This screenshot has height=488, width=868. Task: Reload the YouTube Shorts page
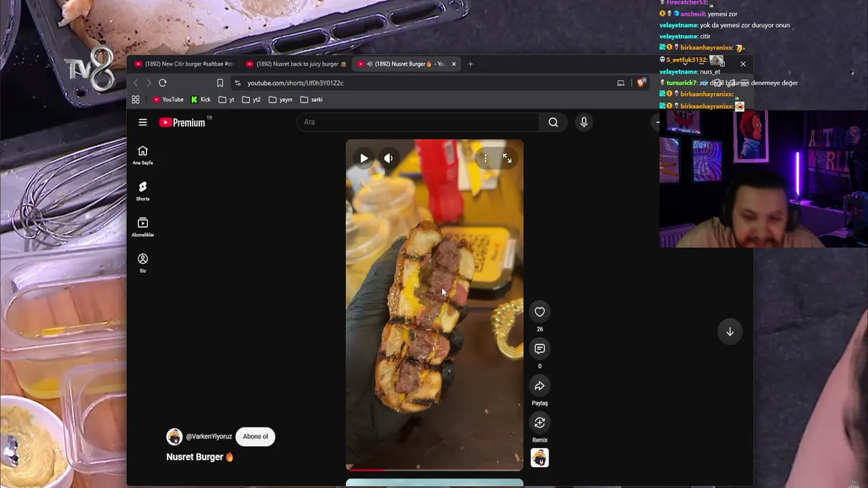point(163,83)
